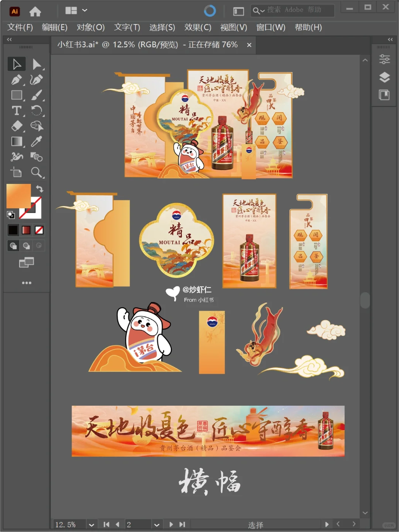
Task: Open 文件(F) menu
Action: click(20, 27)
